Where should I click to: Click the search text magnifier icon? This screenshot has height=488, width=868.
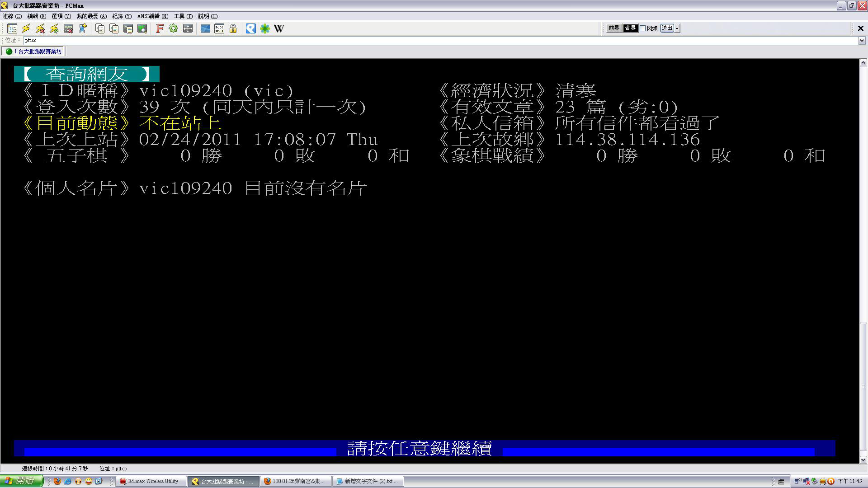(x=142, y=28)
